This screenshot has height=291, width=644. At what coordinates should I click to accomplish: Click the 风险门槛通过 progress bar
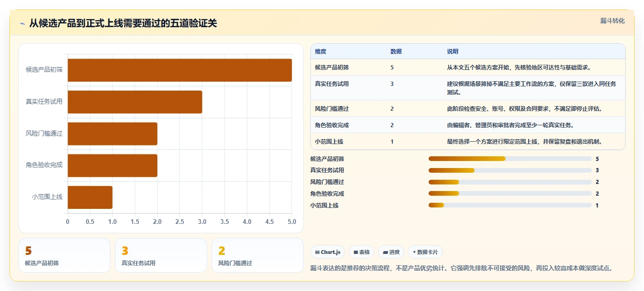point(510,182)
